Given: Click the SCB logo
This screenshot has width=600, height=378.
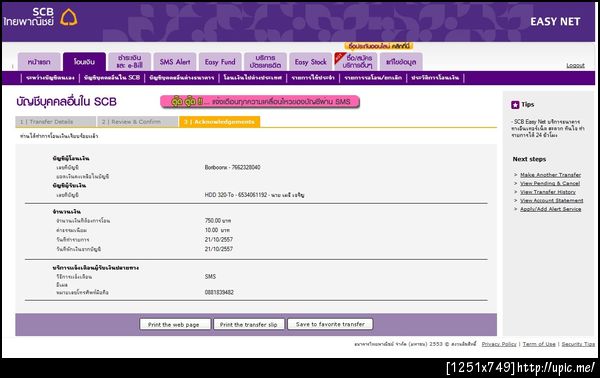Looking at the screenshot, I should tap(41, 18).
